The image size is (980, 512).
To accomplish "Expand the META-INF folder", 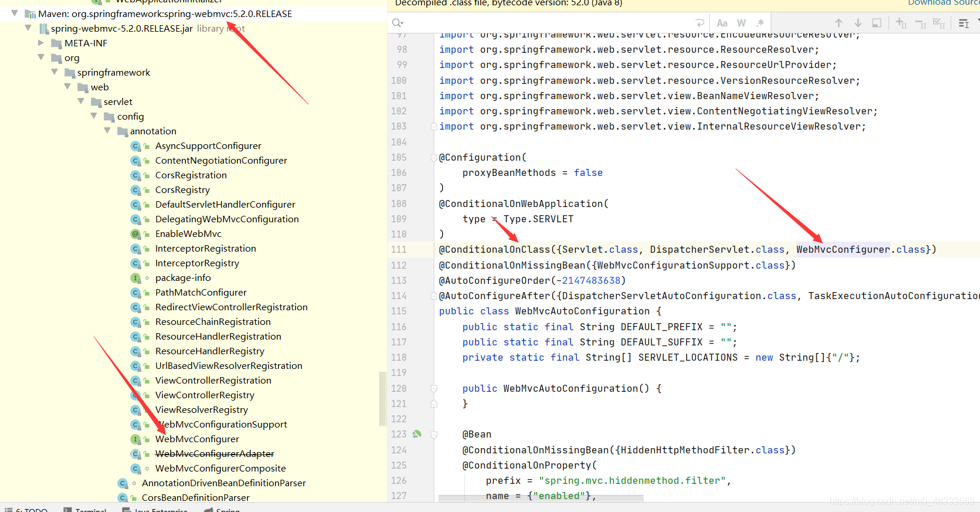I will 41,43.
